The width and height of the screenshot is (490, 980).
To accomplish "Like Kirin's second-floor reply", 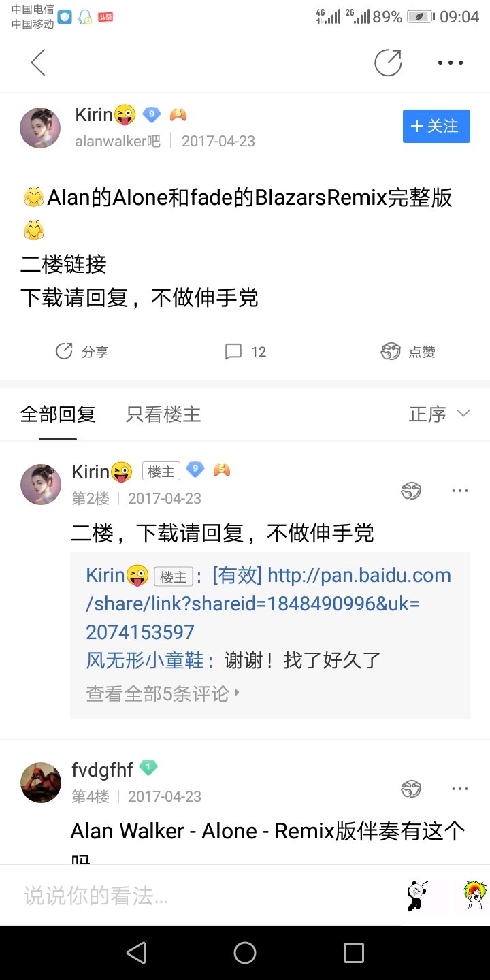I will (x=411, y=491).
